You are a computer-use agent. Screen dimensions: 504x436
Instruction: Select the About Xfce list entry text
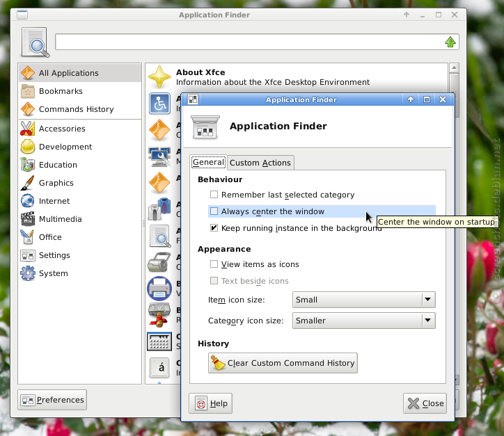273,77
